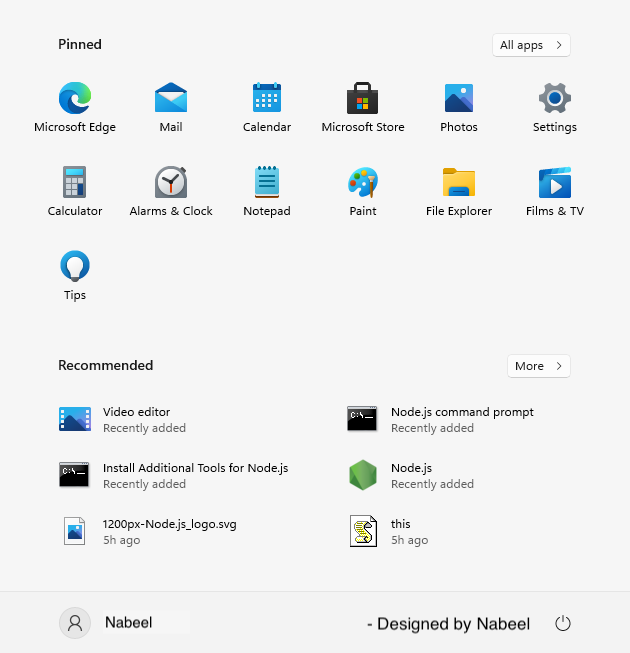Open 'Node.js command prompt' entry text
This screenshot has width=630, height=653.
pyautogui.click(x=462, y=412)
